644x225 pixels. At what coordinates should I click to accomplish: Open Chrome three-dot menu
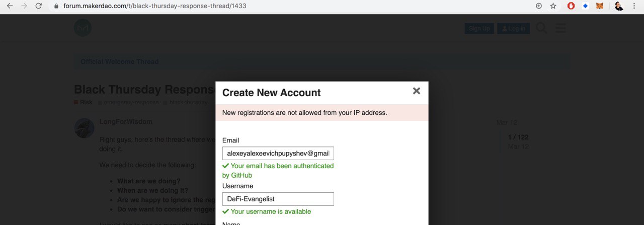(x=634, y=6)
